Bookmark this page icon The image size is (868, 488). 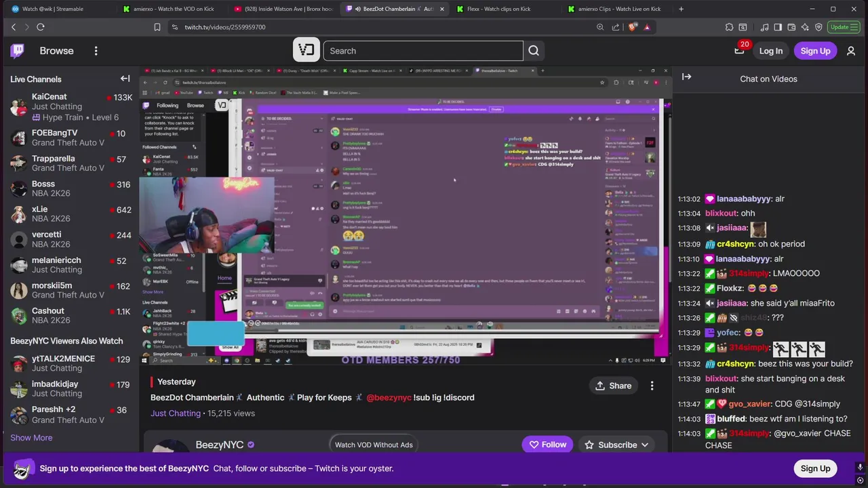(x=157, y=27)
